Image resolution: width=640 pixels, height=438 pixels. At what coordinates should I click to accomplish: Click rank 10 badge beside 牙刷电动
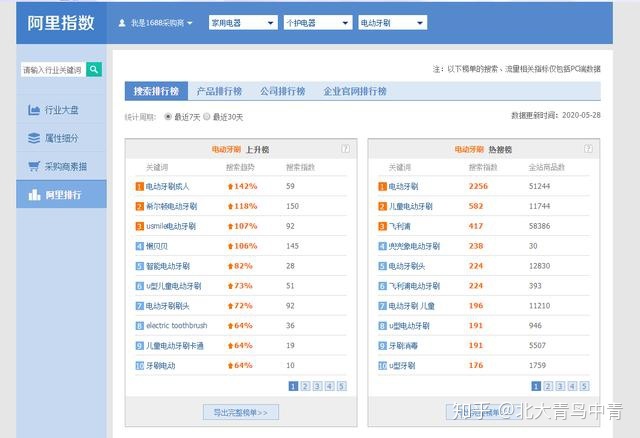(140, 366)
